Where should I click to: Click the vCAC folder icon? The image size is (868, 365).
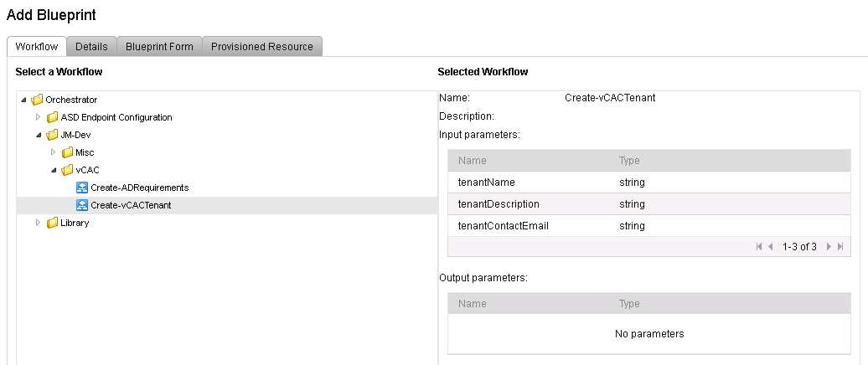pyautogui.click(x=68, y=170)
